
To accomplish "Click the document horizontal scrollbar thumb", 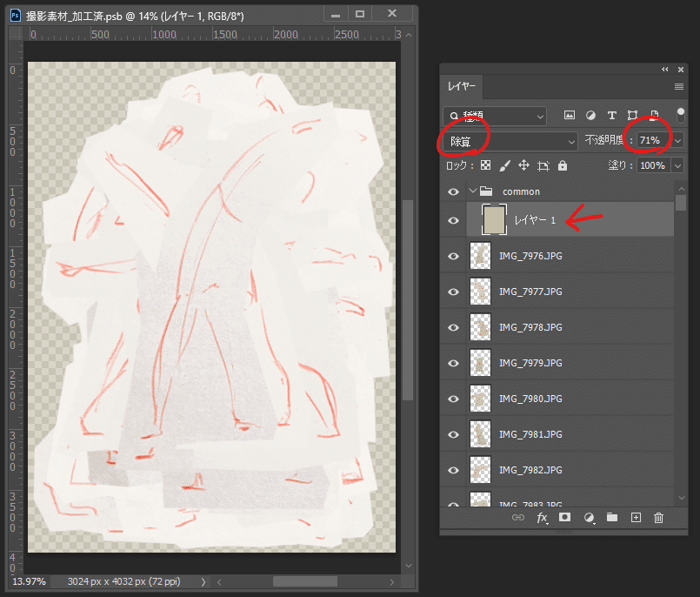I will pos(305,582).
